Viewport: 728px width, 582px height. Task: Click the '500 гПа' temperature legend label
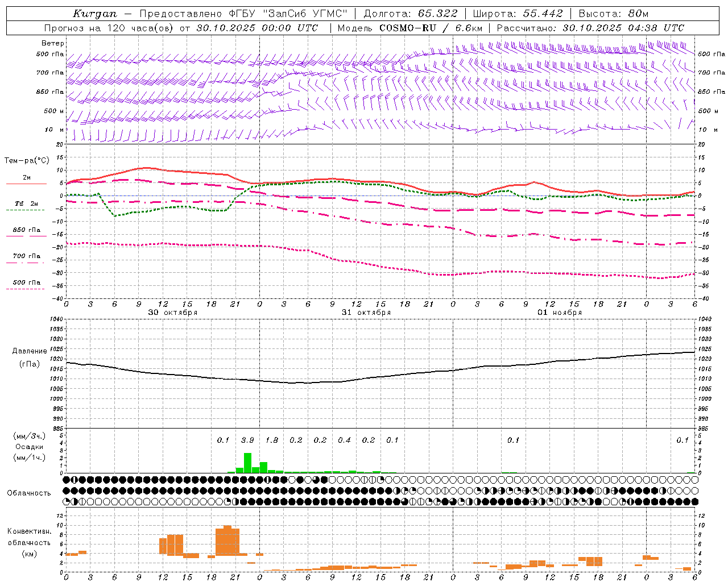[27, 282]
